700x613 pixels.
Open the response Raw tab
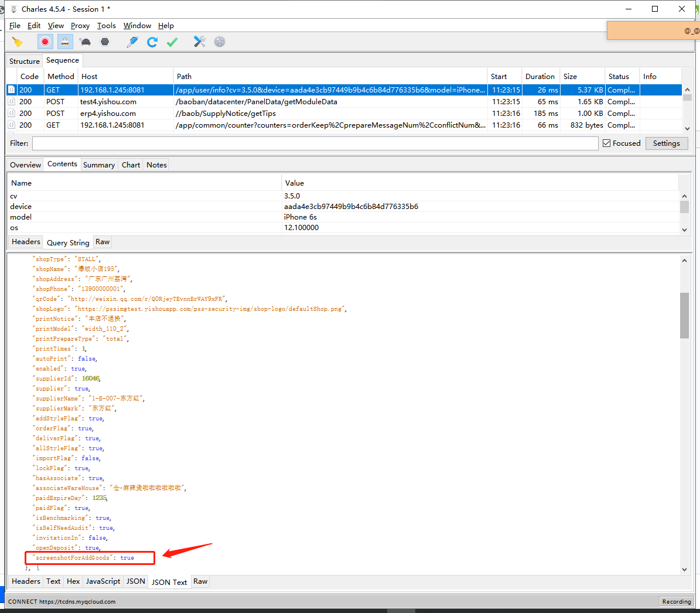pos(200,581)
